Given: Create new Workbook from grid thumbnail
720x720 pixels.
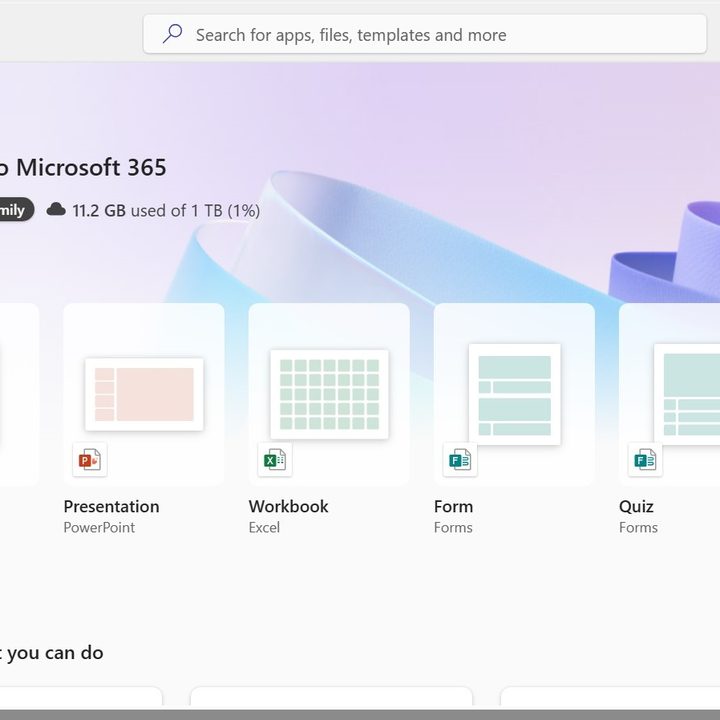Looking at the screenshot, I should (329, 394).
